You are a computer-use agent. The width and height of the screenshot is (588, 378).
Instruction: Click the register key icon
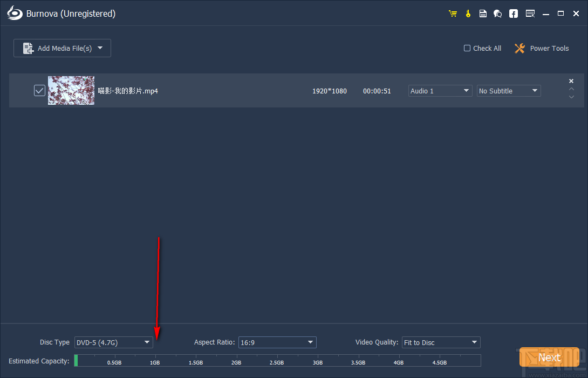(468, 14)
